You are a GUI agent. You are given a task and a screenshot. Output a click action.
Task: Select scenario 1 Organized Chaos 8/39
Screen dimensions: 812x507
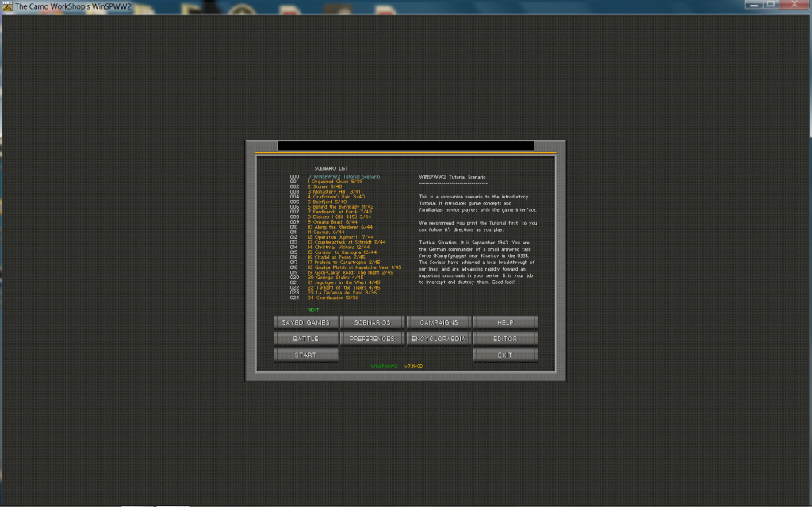(x=335, y=182)
